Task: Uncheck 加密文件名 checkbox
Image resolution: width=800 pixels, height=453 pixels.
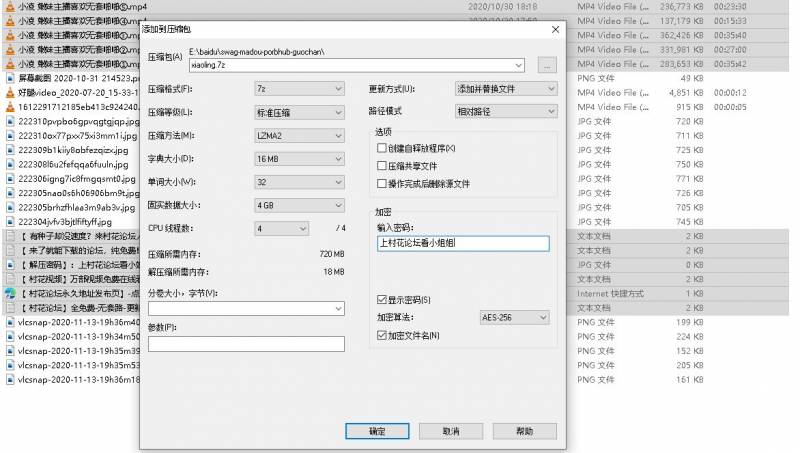Action: pyautogui.click(x=381, y=336)
